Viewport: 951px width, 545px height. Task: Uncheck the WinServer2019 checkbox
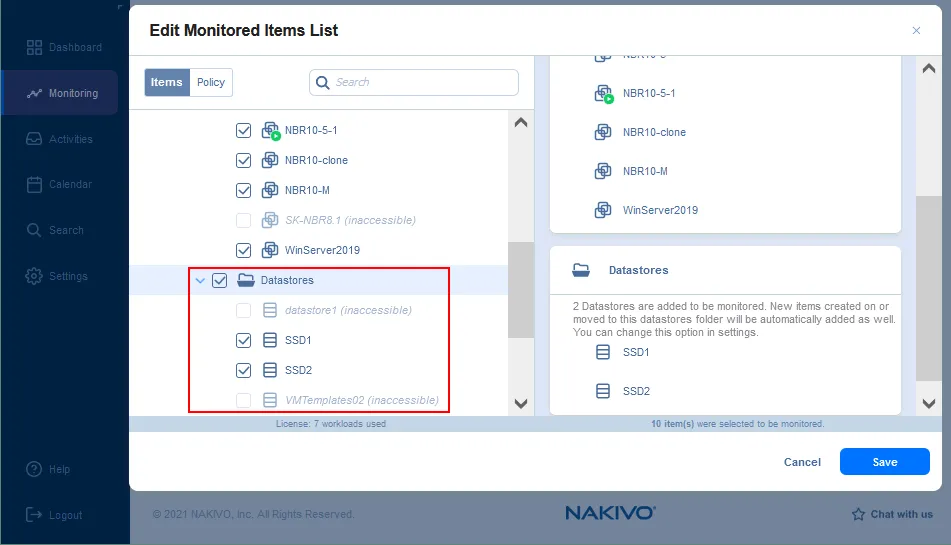coord(243,250)
